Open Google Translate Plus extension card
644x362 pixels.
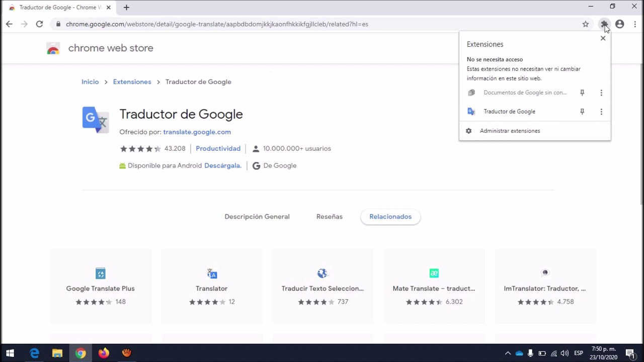[101, 286]
